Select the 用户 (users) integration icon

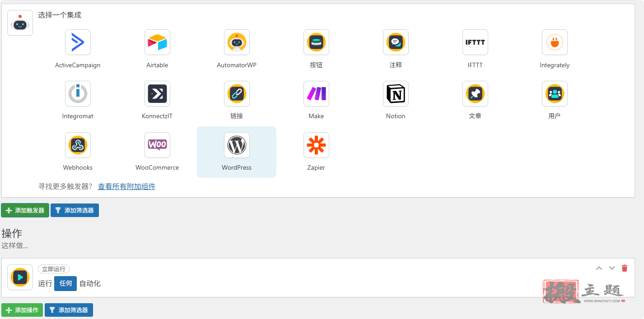555,94
